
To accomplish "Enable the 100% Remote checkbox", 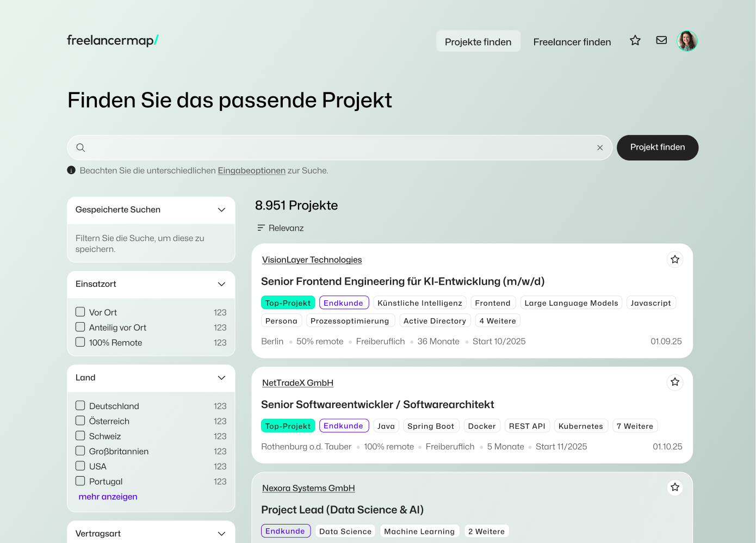I will pyautogui.click(x=80, y=342).
